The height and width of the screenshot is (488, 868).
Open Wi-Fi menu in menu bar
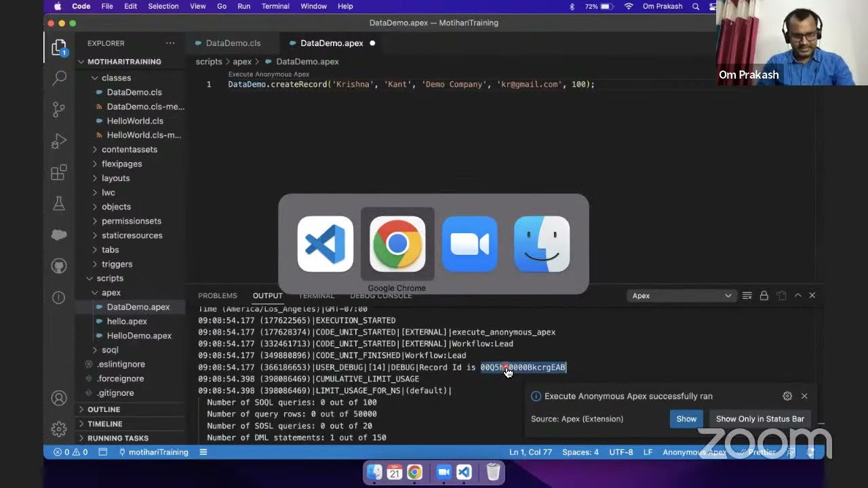tap(629, 7)
